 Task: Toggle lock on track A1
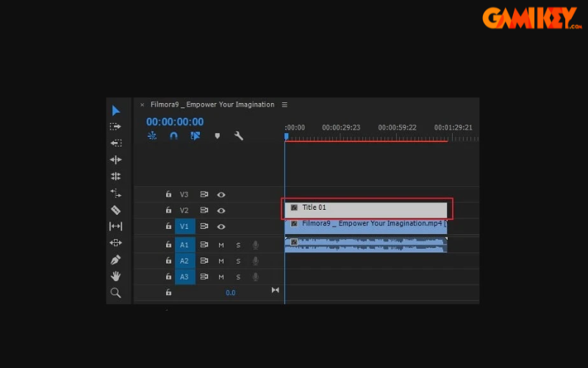(168, 244)
